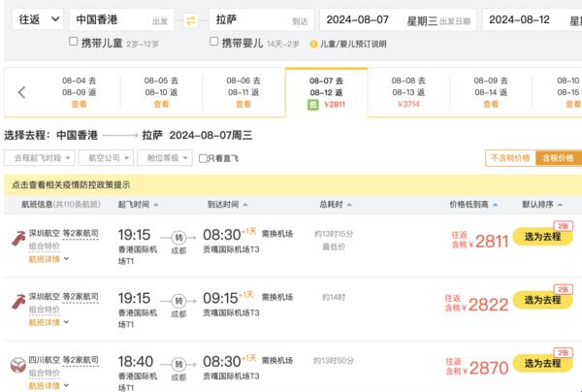Select the 08-04 去 08-09 返 date tab
The image size is (582, 392).
click(80, 92)
